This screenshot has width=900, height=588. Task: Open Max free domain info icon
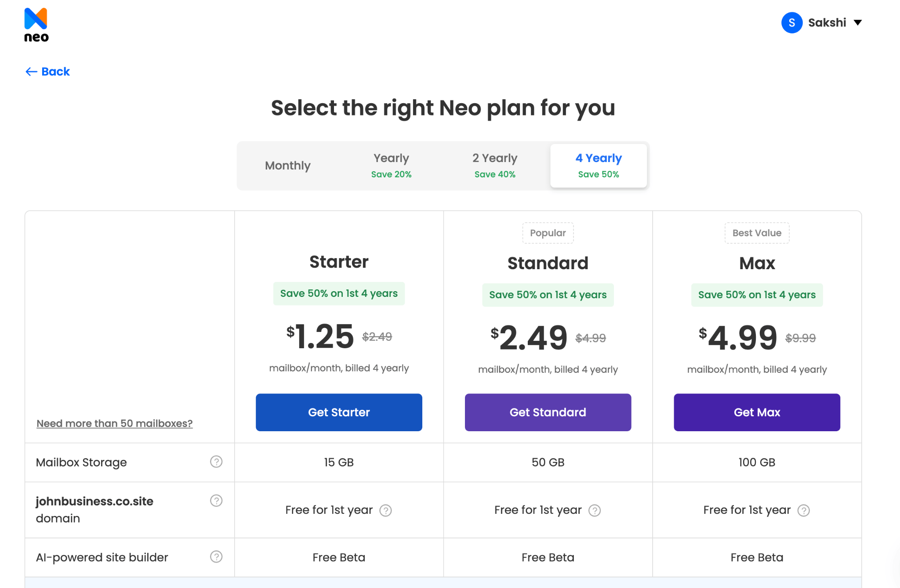tap(804, 510)
